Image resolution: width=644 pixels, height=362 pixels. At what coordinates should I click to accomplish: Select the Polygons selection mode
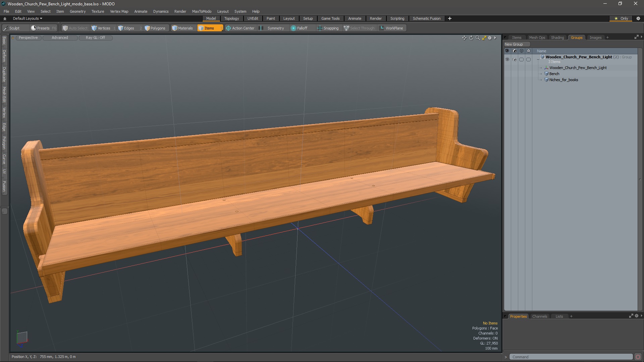[x=155, y=28]
